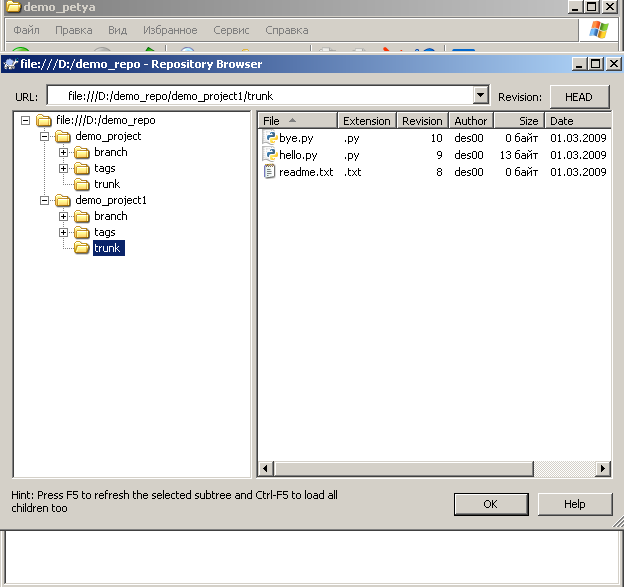Image resolution: width=624 pixels, height=587 pixels.
Task: Click the tags folder icon under demo_project1
Action: (x=82, y=232)
